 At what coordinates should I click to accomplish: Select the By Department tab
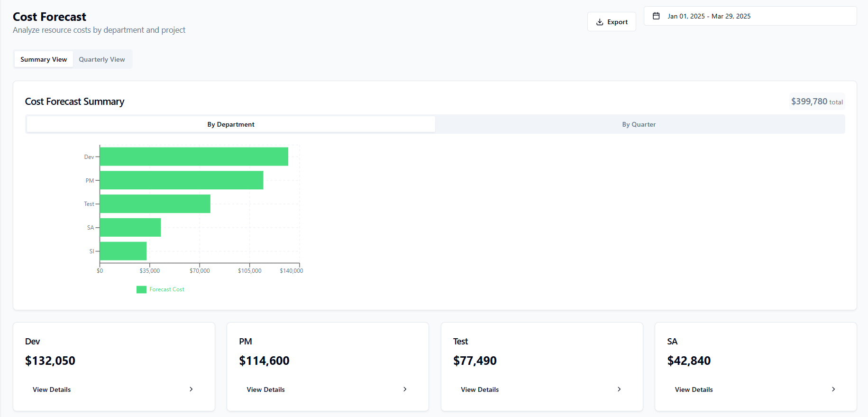click(231, 124)
